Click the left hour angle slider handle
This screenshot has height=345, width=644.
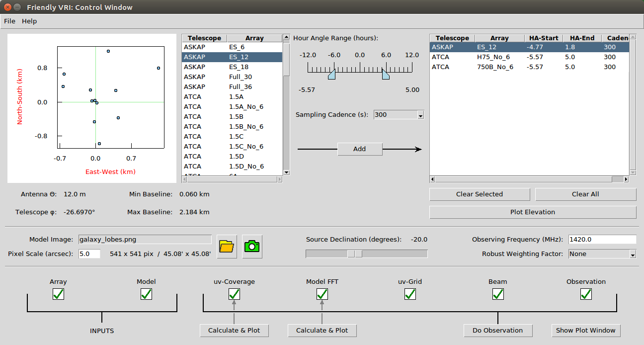coord(332,74)
